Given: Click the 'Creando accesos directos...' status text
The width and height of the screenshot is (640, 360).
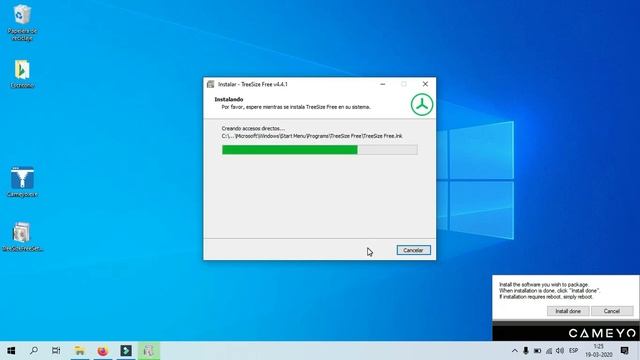Looking at the screenshot, I should coord(253,129).
